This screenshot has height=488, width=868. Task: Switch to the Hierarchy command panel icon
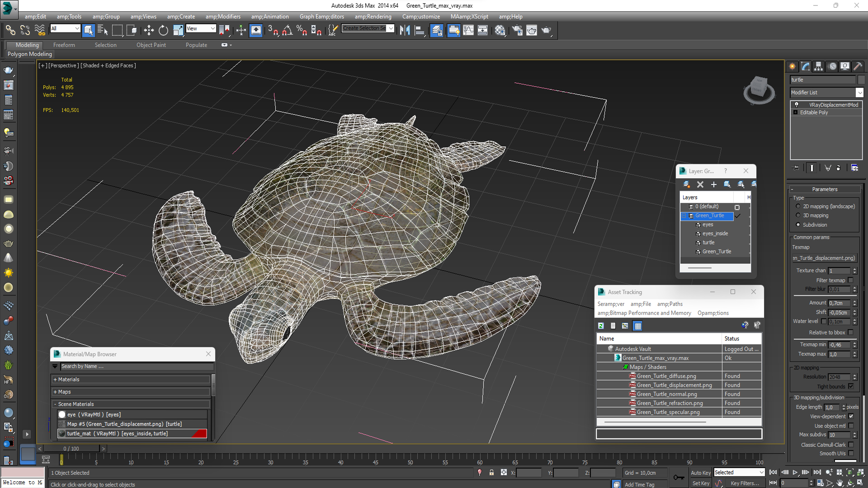click(x=819, y=66)
